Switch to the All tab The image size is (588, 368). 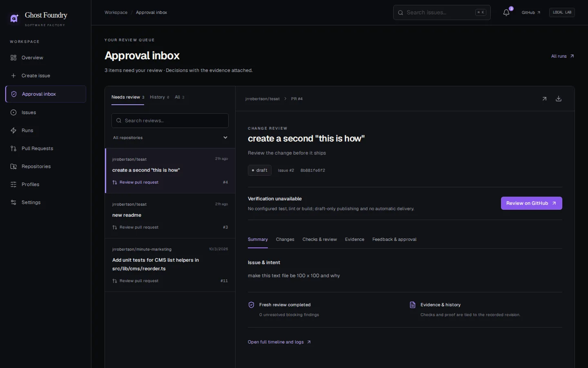point(179,97)
